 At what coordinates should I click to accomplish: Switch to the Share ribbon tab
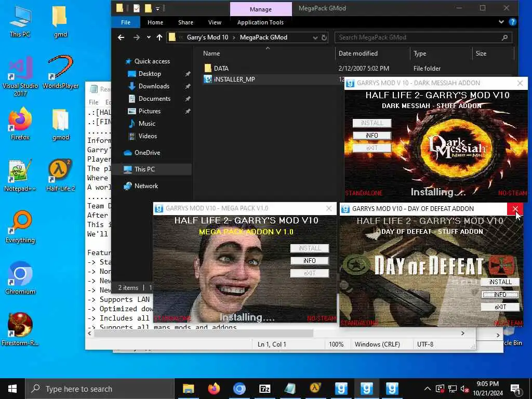click(x=185, y=22)
